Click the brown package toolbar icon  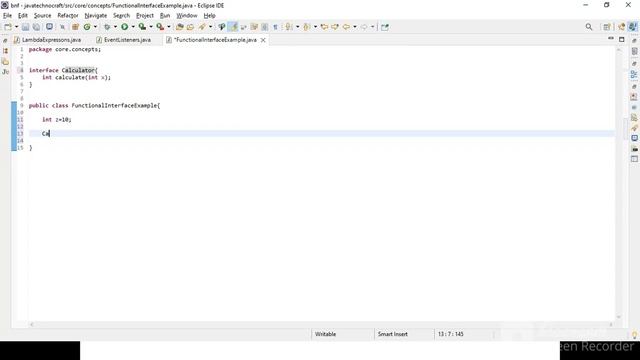(x=75, y=27)
